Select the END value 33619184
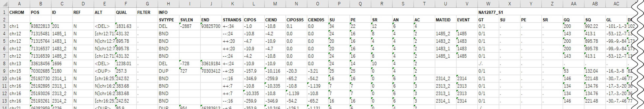This screenshot has height=109, width=644. pos(211,63)
